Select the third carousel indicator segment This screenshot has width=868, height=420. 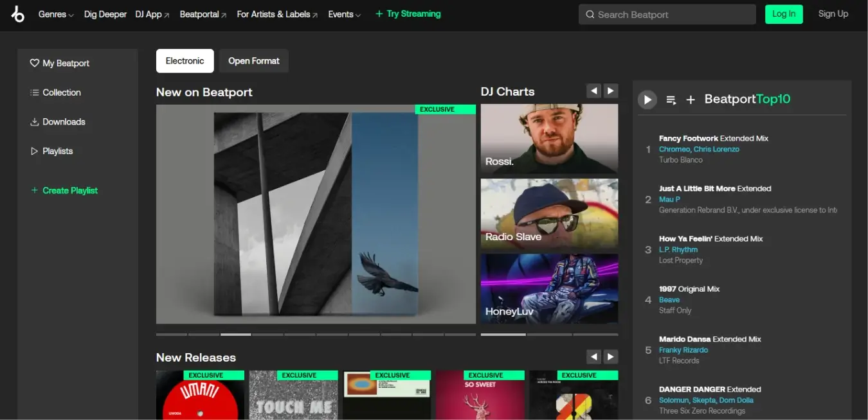click(x=235, y=335)
